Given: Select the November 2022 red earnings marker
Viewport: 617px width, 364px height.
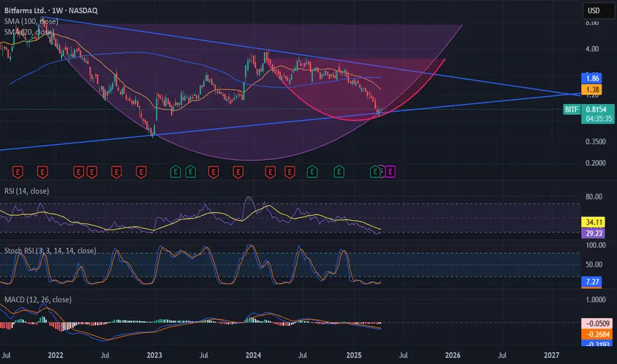Looking at the screenshot, I should pos(141,172).
